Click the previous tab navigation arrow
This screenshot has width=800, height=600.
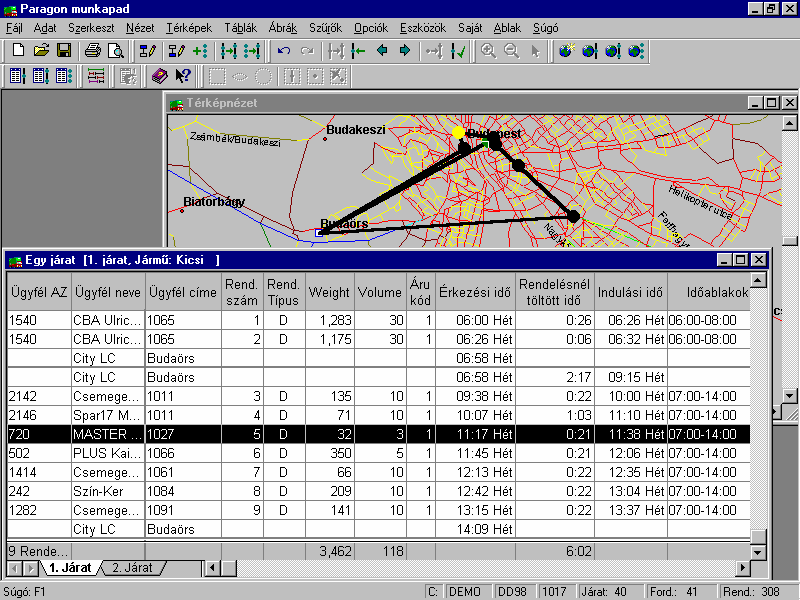[x=16, y=568]
